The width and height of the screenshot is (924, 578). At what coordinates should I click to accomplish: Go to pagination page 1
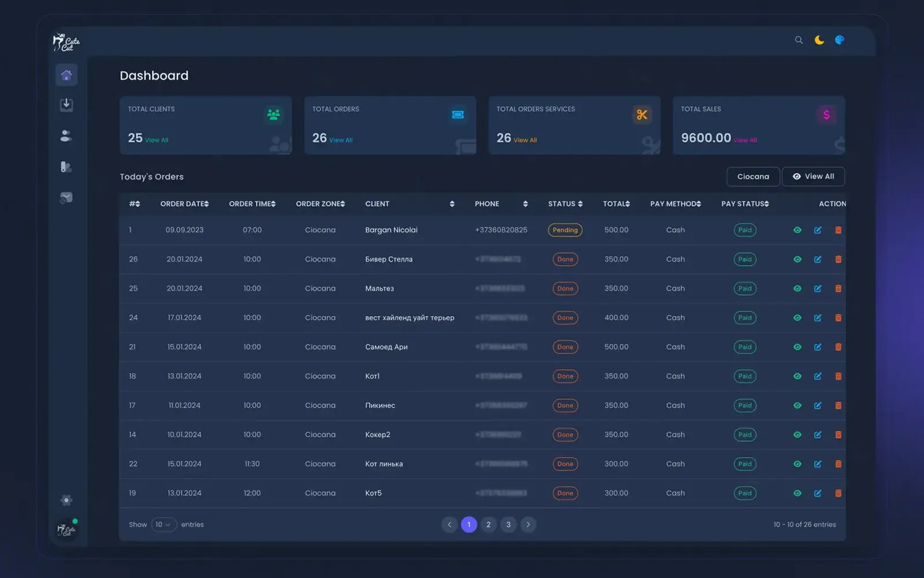[x=469, y=525]
